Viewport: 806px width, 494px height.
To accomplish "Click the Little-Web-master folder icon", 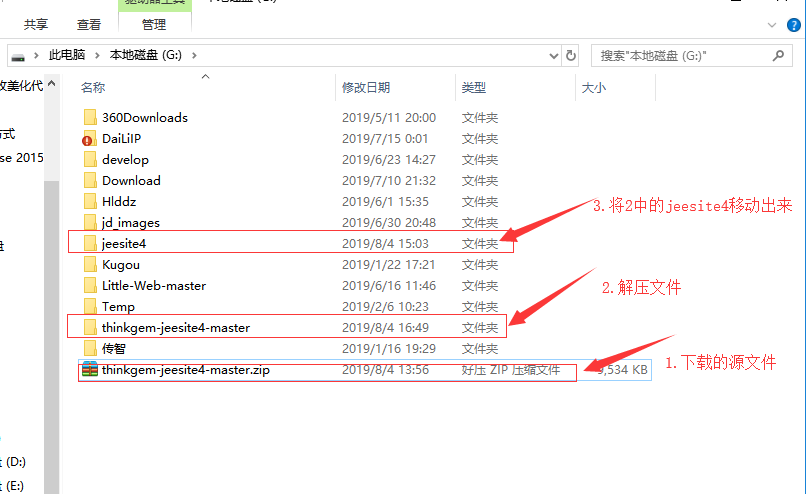I will click(x=90, y=285).
